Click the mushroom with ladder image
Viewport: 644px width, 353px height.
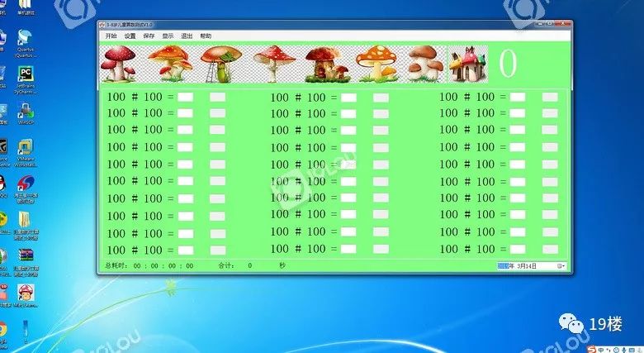(x=221, y=64)
